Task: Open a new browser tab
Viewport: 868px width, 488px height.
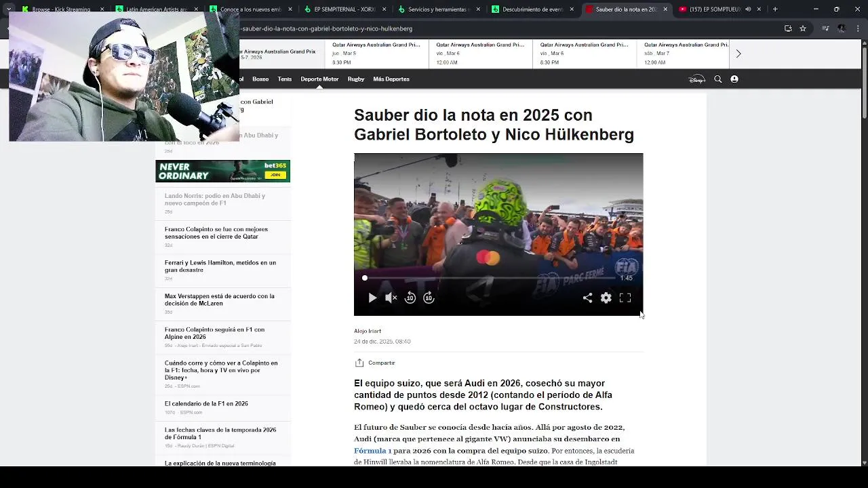Action: pos(775,9)
